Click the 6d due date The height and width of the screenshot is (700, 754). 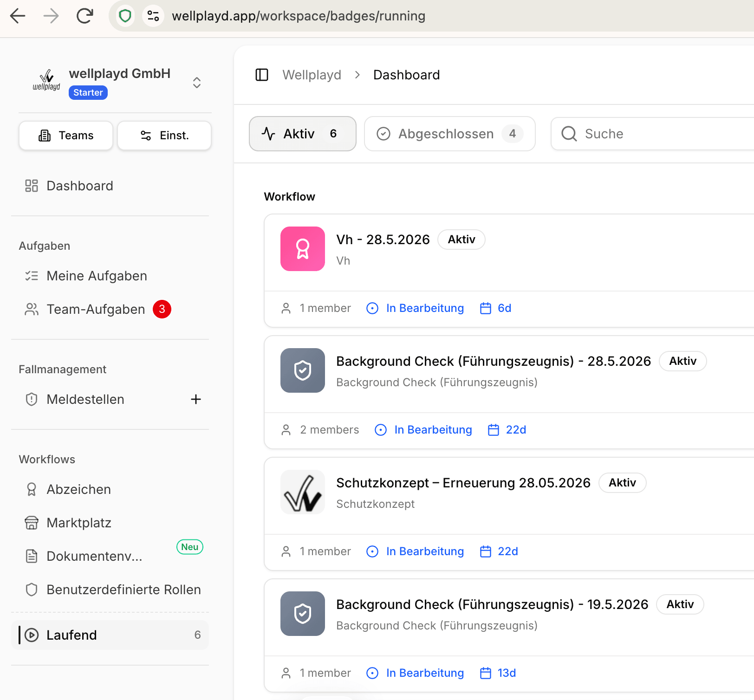click(x=495, y=308)
